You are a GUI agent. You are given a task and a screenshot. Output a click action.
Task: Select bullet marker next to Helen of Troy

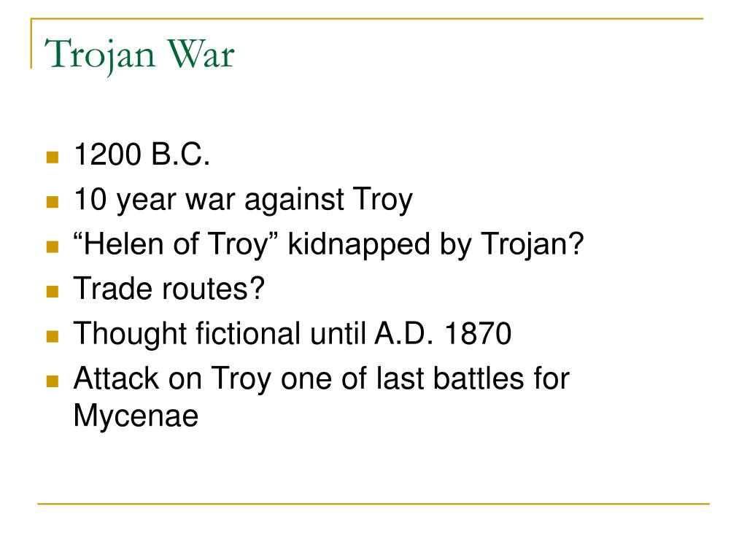[53, 246]
